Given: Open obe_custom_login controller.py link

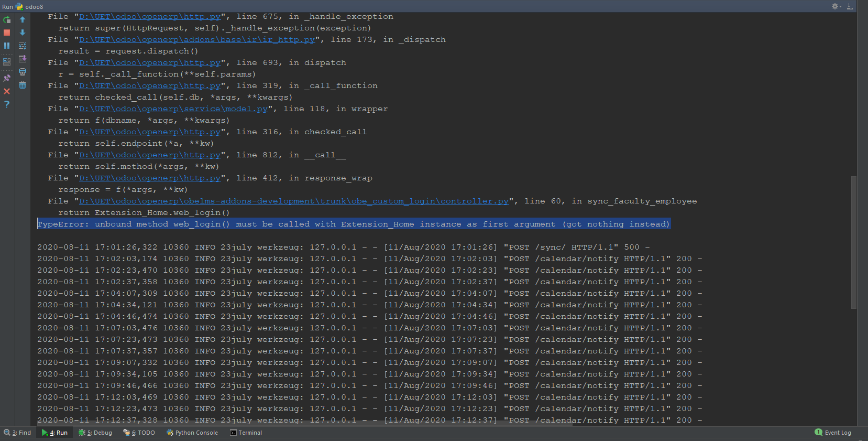Looking at the screenshot, I should tap(294, 201).
